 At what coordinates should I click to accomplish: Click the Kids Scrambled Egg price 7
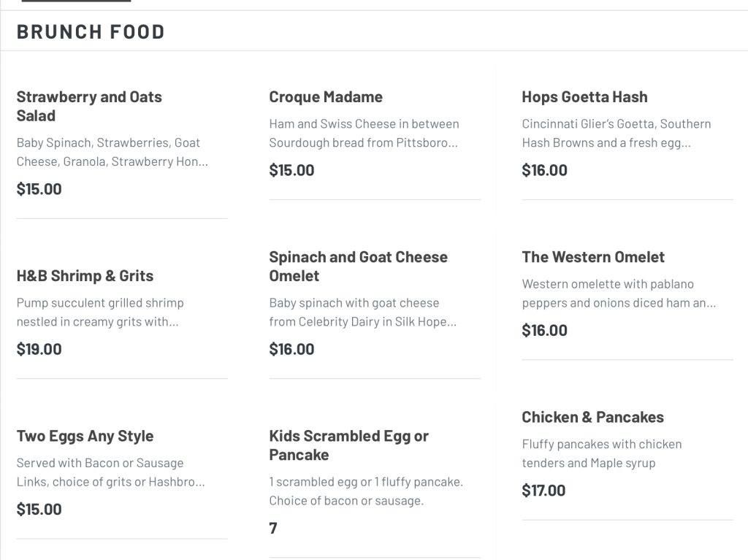pos(273,528)
